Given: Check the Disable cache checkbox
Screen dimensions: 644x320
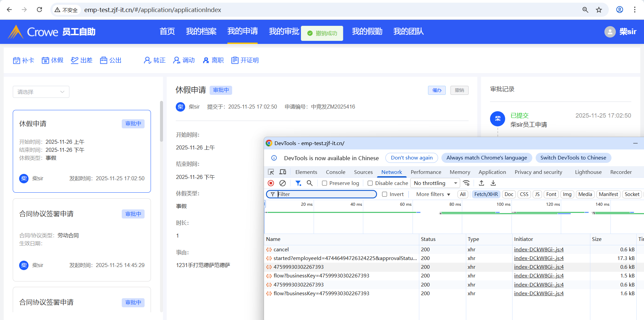Looking at the screenshot, I should [370, 183].
